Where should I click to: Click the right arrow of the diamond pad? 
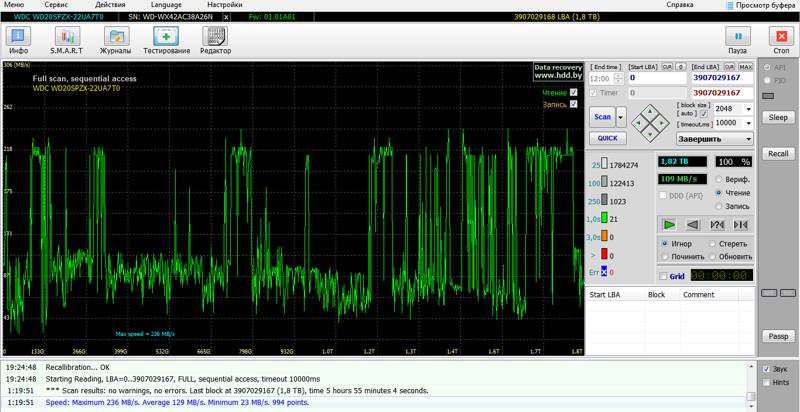click(662, 122)
